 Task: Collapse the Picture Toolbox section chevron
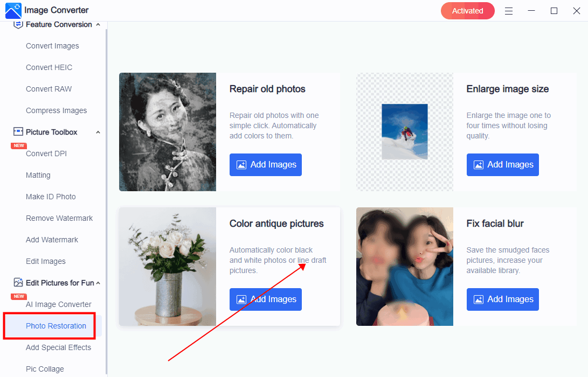(98, 132)
